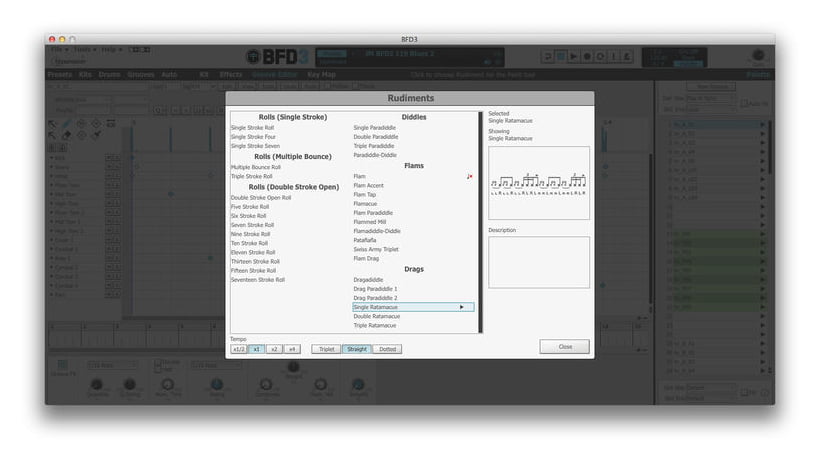Select the pointer tool in the groove editor

[53, 124]
